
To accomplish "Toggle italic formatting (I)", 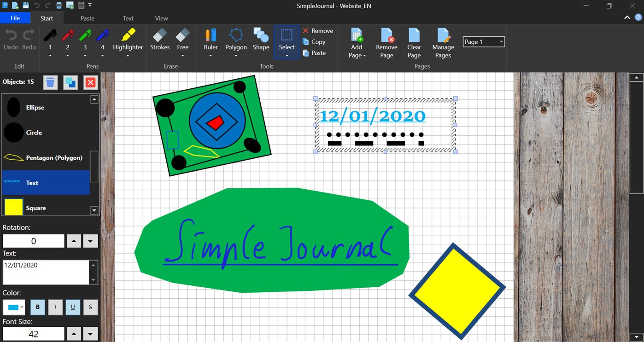I will tap(55, 307).
